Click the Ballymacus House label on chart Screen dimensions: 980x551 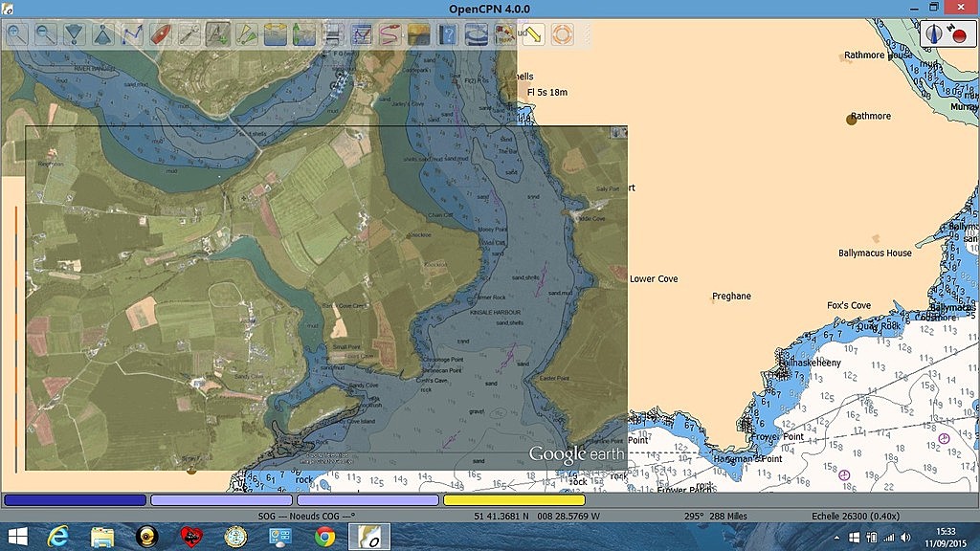(x=875, y=253)
